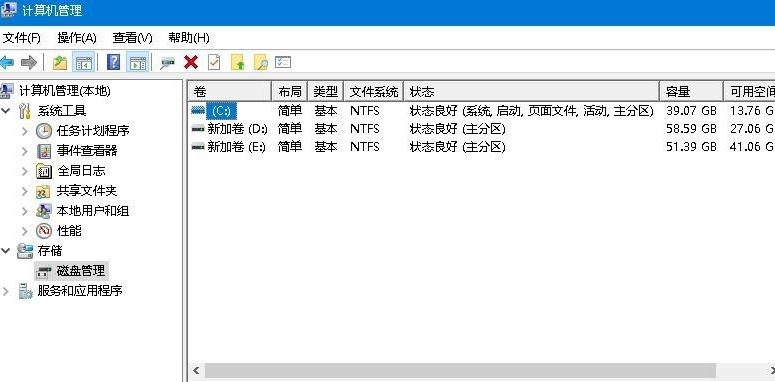Screen dimensions: 775x382
Task: Click the (C:) volume drive icon
Action: 198,111
